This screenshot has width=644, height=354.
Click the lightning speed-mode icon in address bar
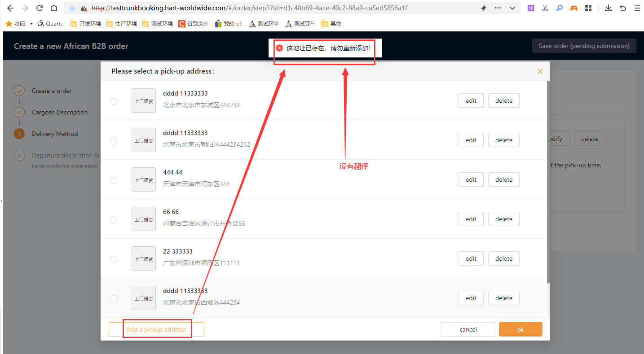click(484, 8)
